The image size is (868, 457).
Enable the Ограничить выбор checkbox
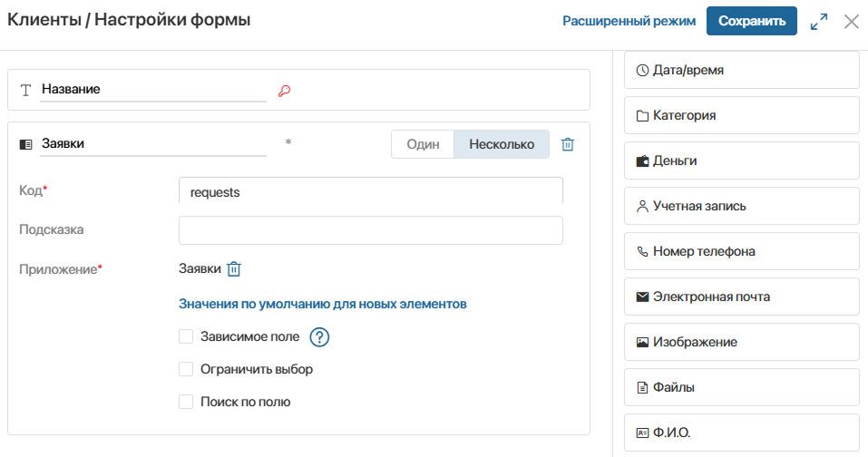[x=186, y=369]
